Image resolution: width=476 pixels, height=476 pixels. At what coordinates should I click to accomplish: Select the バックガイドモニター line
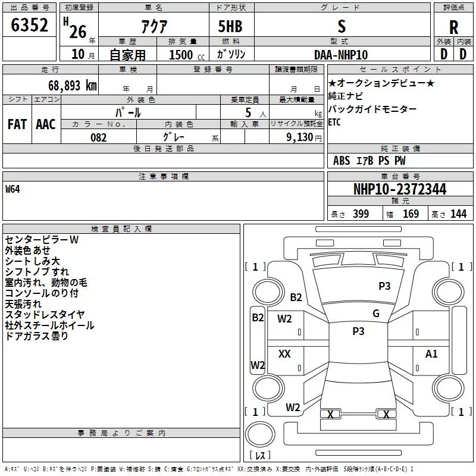[372, 109]
